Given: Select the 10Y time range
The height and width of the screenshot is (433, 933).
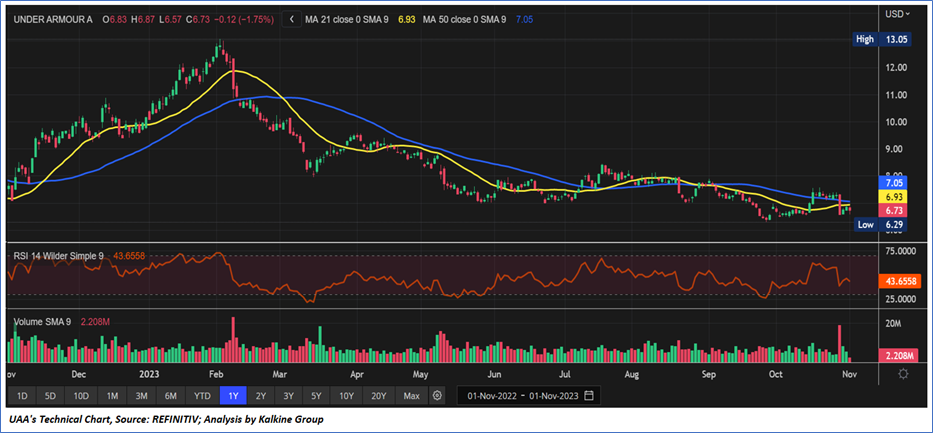Looking at the screenshot, I should 346,396.
